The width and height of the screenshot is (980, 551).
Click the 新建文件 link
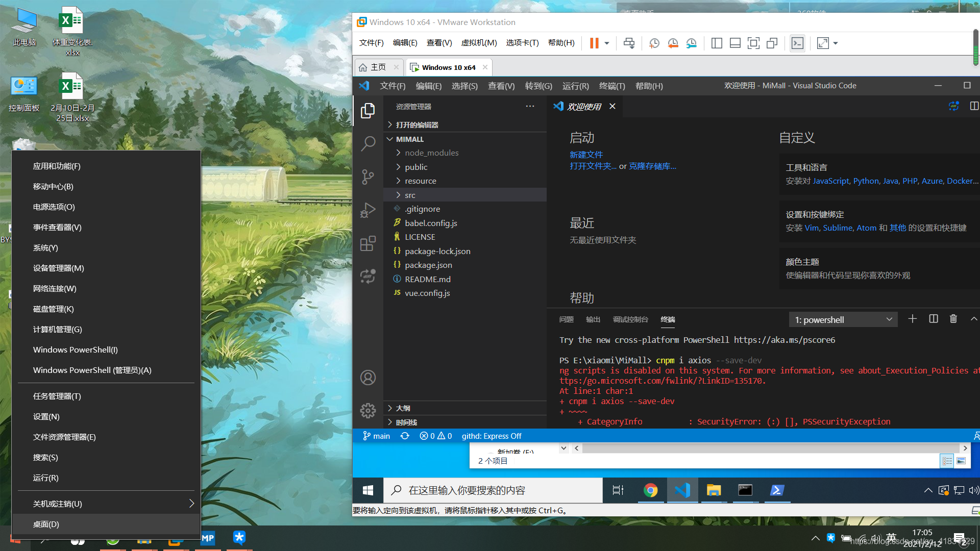(x=586, y=155)
